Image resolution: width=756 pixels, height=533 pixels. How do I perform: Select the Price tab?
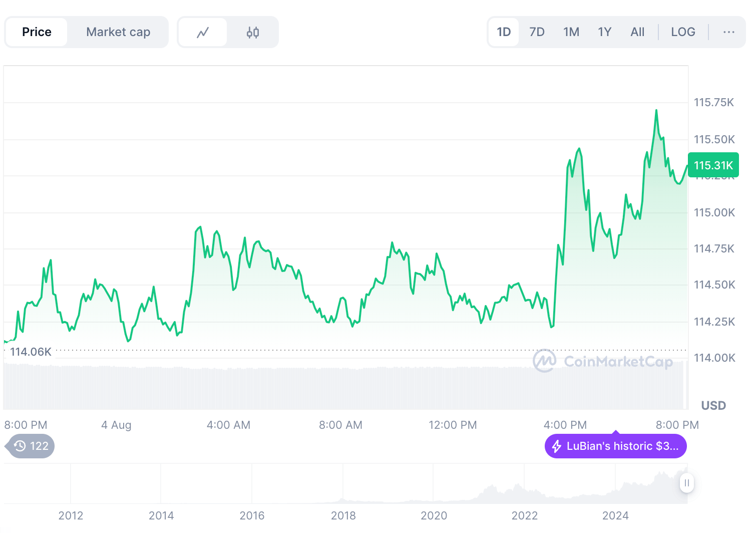pyautogui.click(x=37, y=32)
